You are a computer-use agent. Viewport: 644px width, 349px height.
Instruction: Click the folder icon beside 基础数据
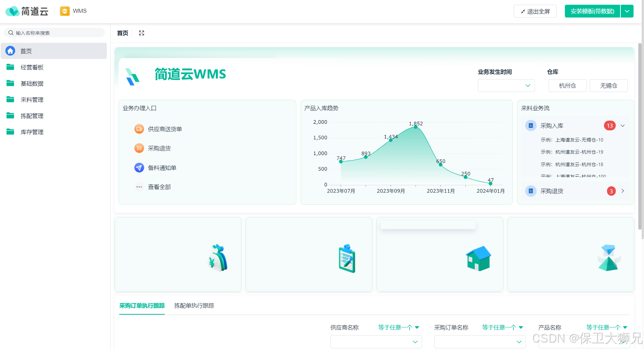click(x=10, y=83)
